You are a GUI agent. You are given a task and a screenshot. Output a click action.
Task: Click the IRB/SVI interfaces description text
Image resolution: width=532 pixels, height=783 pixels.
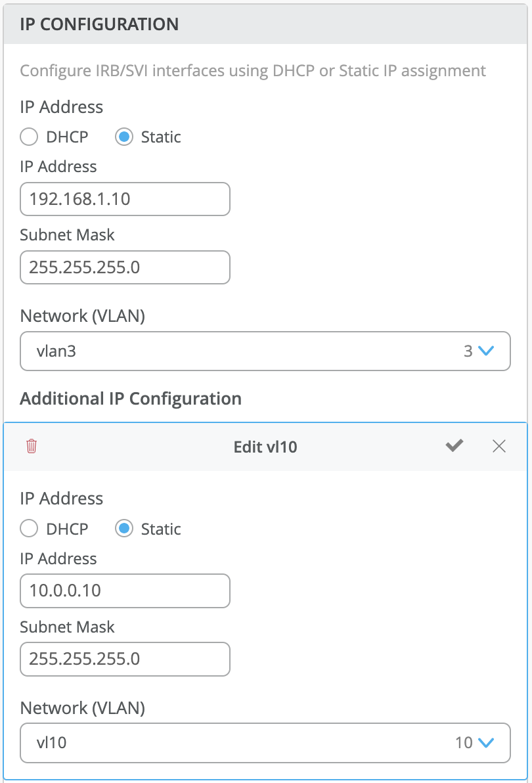(x=253, y=70)
